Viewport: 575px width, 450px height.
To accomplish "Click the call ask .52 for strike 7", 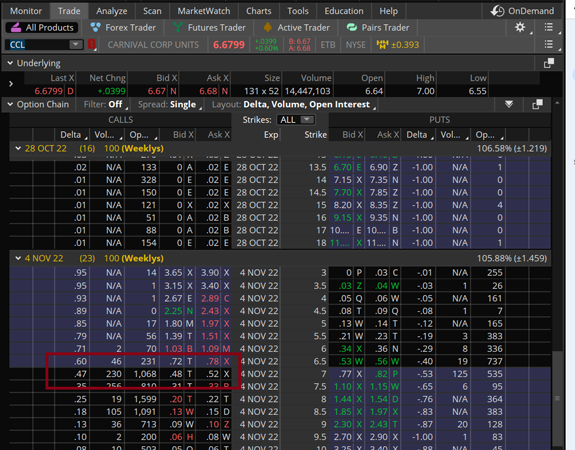I will click(x=213, y=374).
